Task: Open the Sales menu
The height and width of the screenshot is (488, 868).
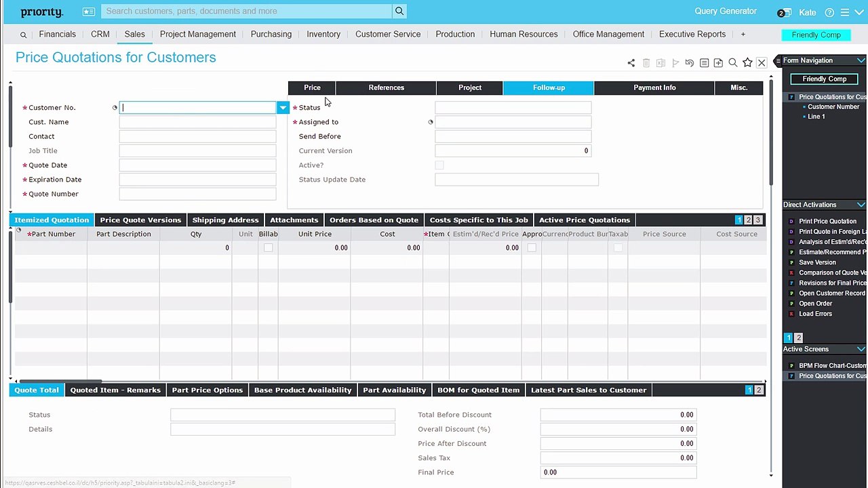Action: [x=134, y=34]
